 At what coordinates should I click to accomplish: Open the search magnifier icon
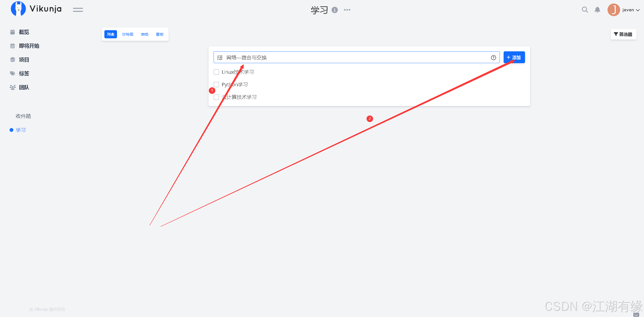[x=585, y=10]
